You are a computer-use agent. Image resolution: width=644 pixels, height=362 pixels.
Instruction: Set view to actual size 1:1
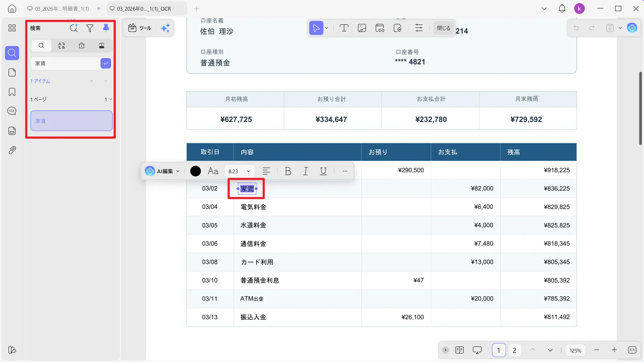(632, 350)
